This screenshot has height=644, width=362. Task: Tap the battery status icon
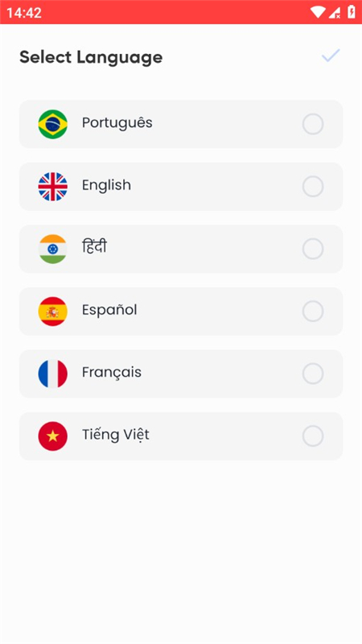click(352, 12)
